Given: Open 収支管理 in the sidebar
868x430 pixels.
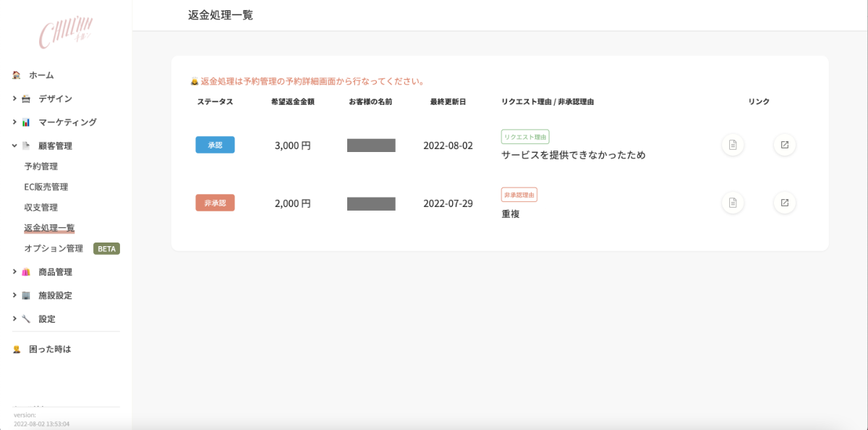Looking at the screenshot, I should (x=41, y=208).
